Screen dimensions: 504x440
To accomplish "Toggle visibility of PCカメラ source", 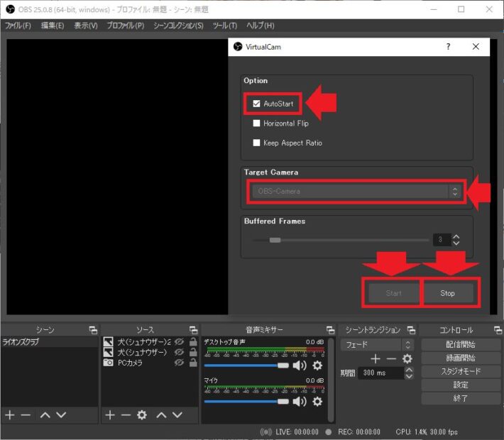I will (x=179, y=363).
